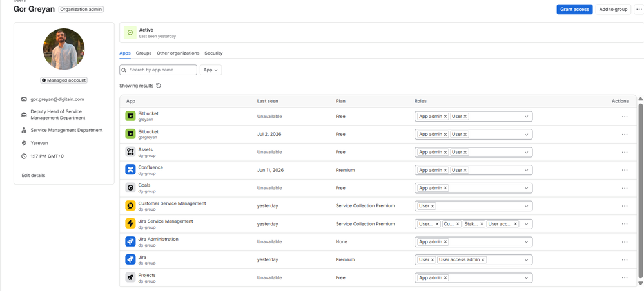Remove App admin role from Goals row

[445, 188]
